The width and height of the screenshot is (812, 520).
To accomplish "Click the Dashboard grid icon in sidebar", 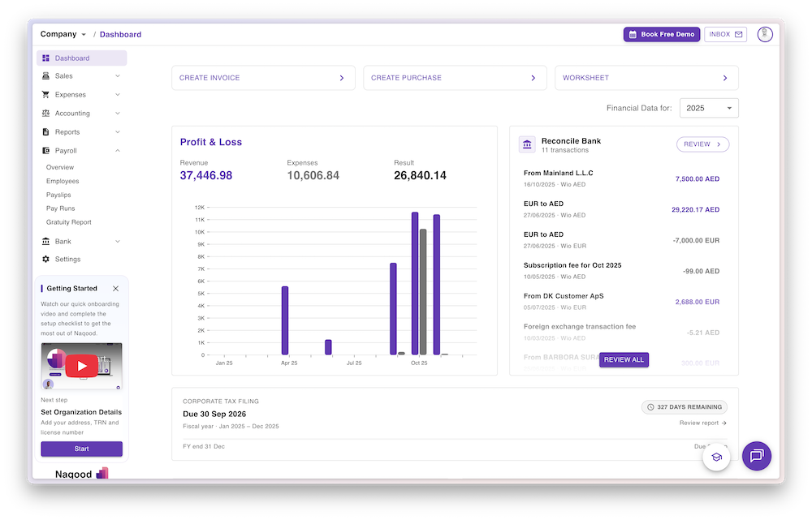I will pyautogui.click(x=46, y=58).
